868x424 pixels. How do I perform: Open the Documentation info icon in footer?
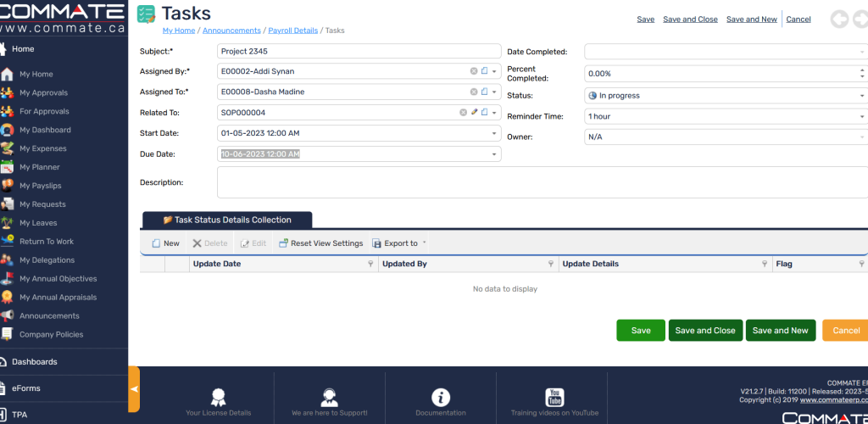[x=440, y=397]
